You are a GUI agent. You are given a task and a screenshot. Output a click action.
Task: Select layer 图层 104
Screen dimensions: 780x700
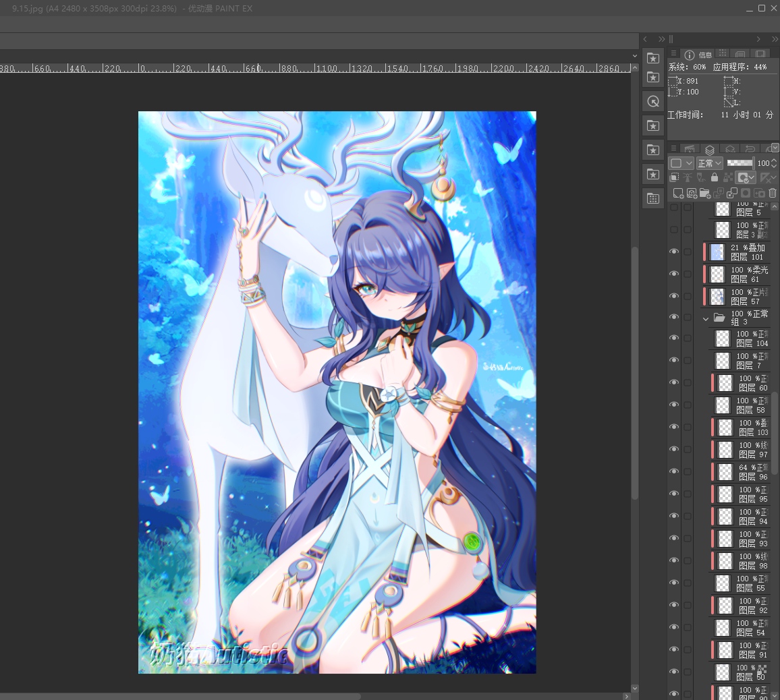[741, 339]
